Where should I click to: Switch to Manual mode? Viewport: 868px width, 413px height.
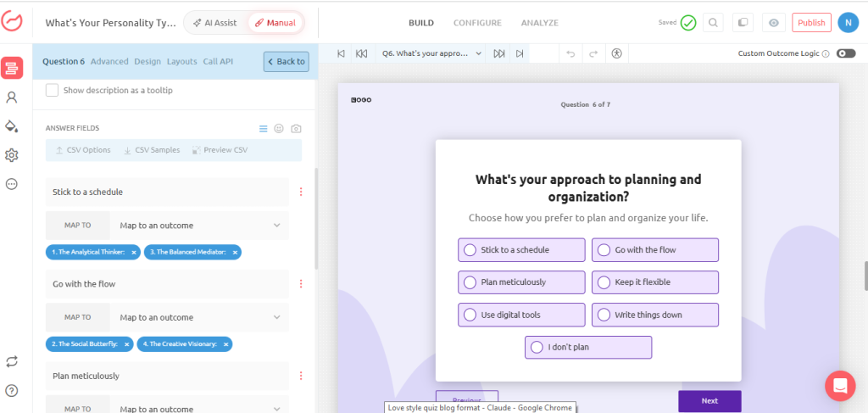275,23
